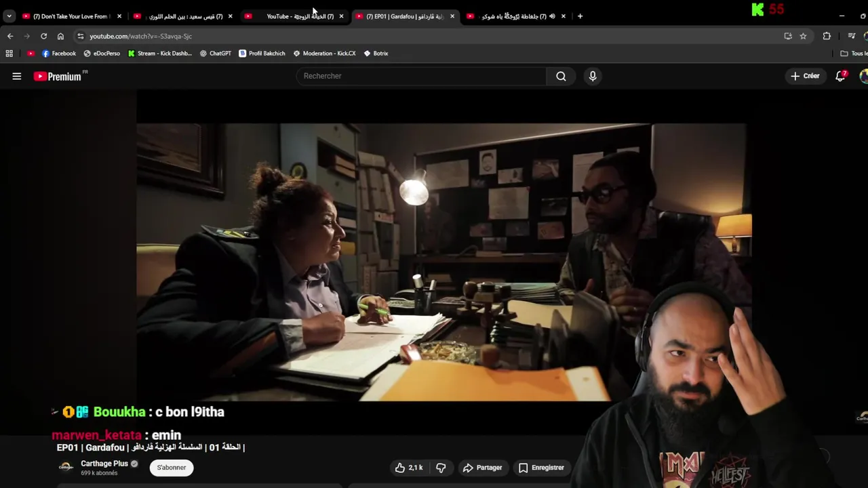Dislike the video with thumbs down
The width and height of the screenshot is (868, 488).
(x=441, y=468)
